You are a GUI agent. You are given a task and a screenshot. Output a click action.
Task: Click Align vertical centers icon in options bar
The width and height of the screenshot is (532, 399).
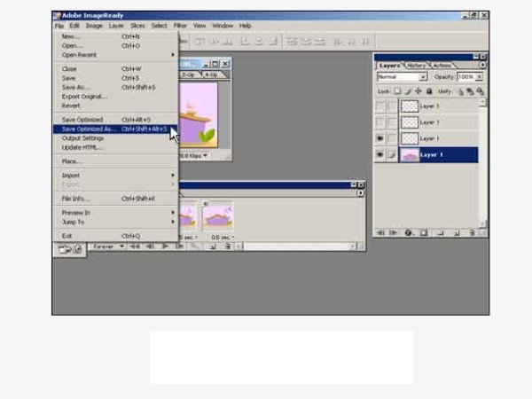click(215, 42)
